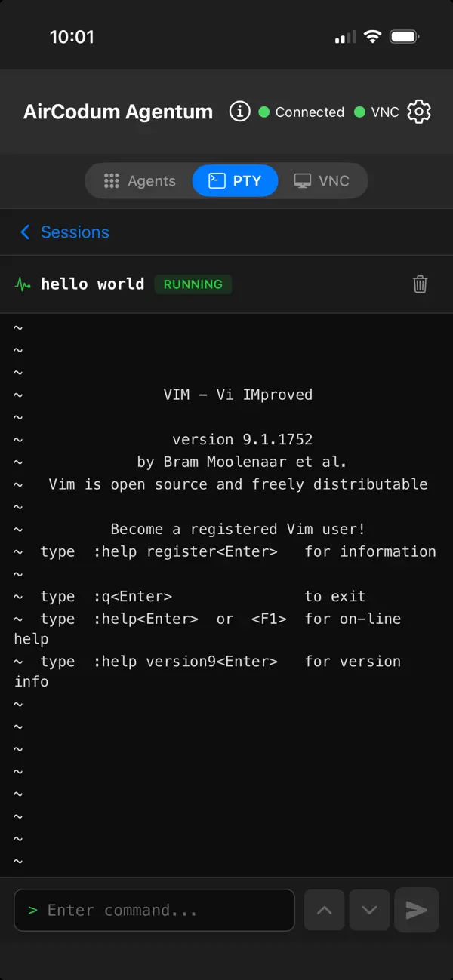Click 'Become a registered Vim user!' text
Screen dimensions: 453x980
click(238, 529)
